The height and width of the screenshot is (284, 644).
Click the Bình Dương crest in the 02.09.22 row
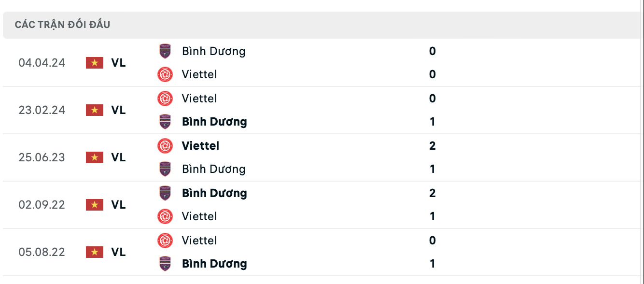(165, 193)
